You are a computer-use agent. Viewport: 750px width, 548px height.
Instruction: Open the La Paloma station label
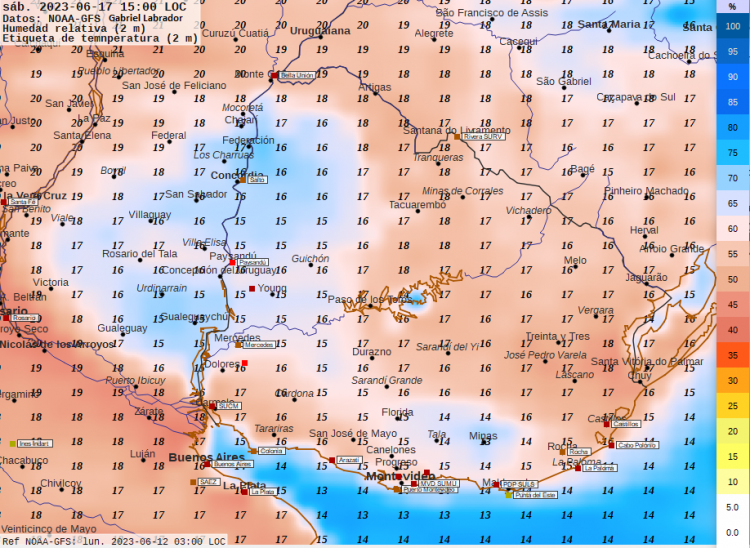pos(598,466)
